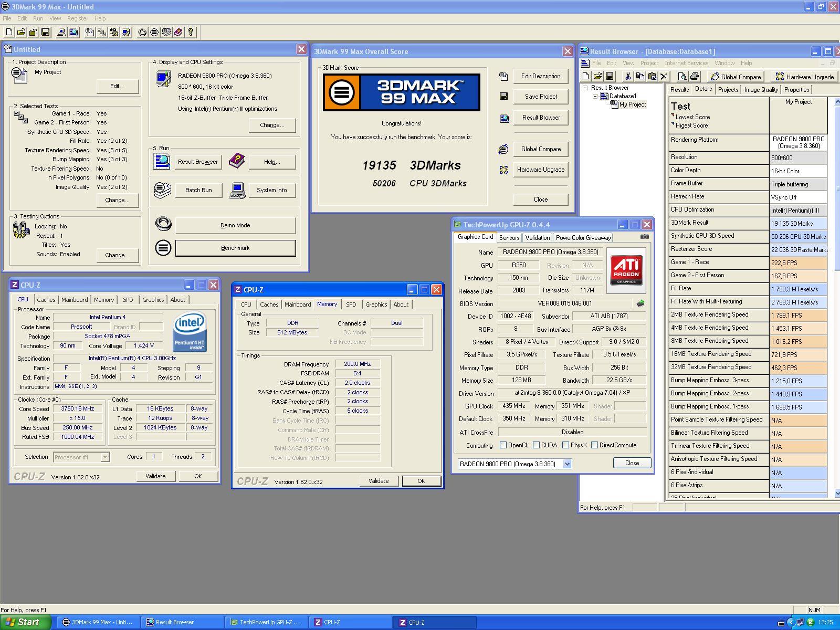Click GPU Clock field 435 MHz in GPU-Z
840x630 pixels.
pos(513,406)
